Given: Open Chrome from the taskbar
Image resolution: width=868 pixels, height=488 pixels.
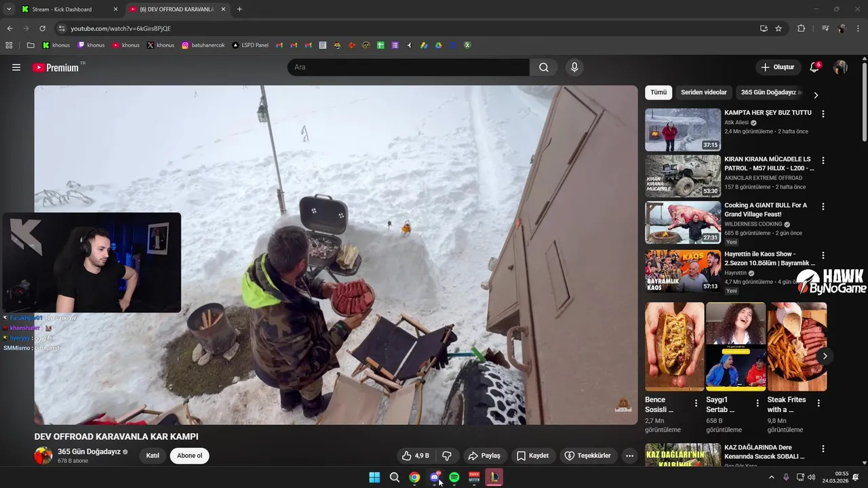Looking at the screenshot, I should pos(414,477).
